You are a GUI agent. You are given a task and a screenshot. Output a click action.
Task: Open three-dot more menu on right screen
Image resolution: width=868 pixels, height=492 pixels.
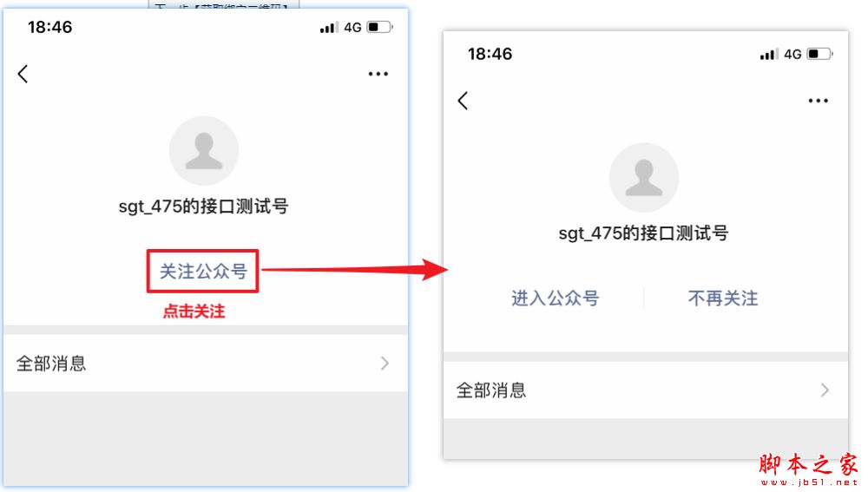[819, 101]
